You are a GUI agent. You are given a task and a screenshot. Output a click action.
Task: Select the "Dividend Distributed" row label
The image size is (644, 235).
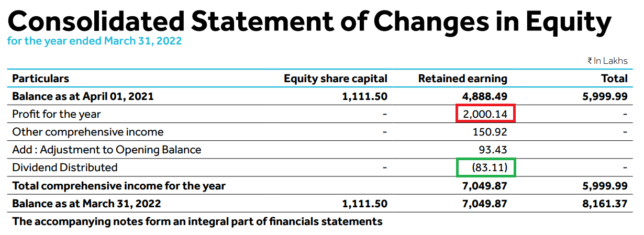click(65, 167)
